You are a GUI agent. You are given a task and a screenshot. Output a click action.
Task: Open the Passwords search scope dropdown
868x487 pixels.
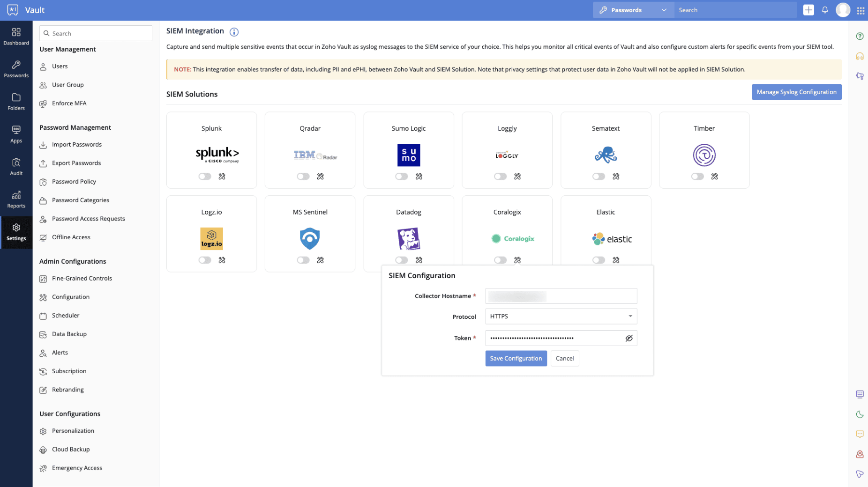coord(633,10)
